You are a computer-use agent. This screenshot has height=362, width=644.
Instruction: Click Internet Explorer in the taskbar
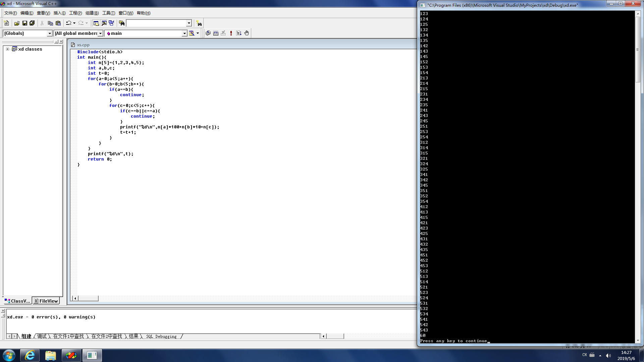click(x=30, y=355)
